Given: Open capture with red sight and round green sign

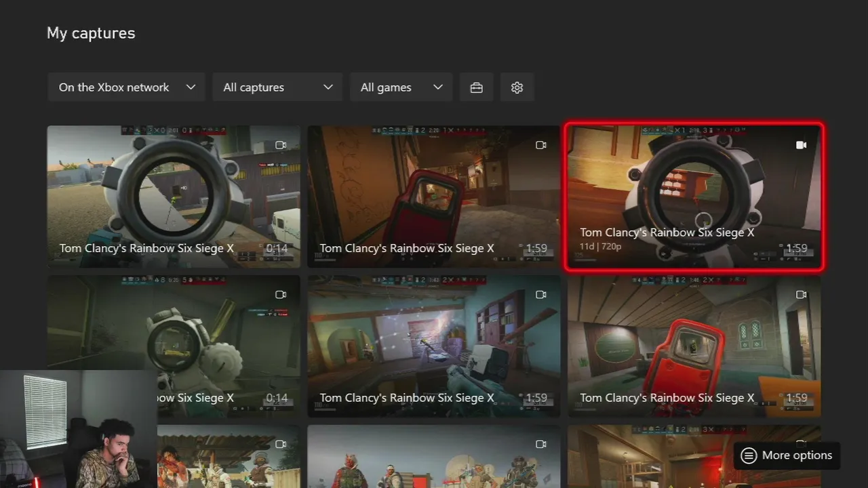Looking at the screenshot, I should tap(694, 346).
